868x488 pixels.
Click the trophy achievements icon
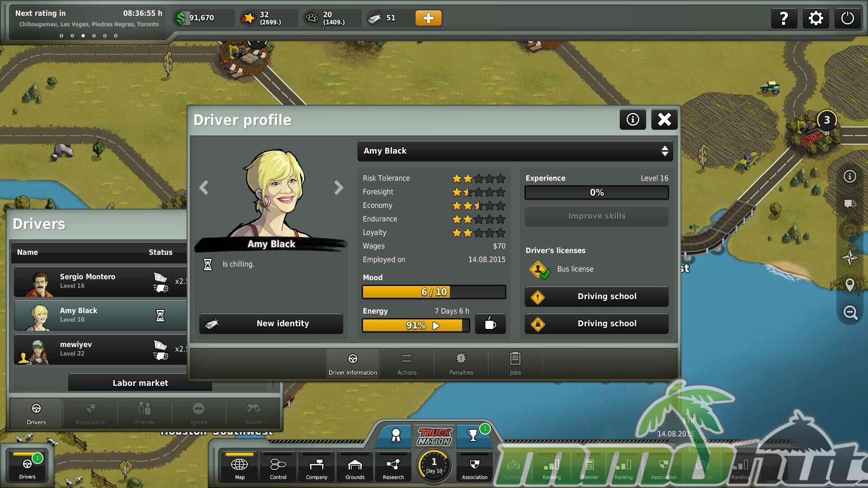click(473, 435)
